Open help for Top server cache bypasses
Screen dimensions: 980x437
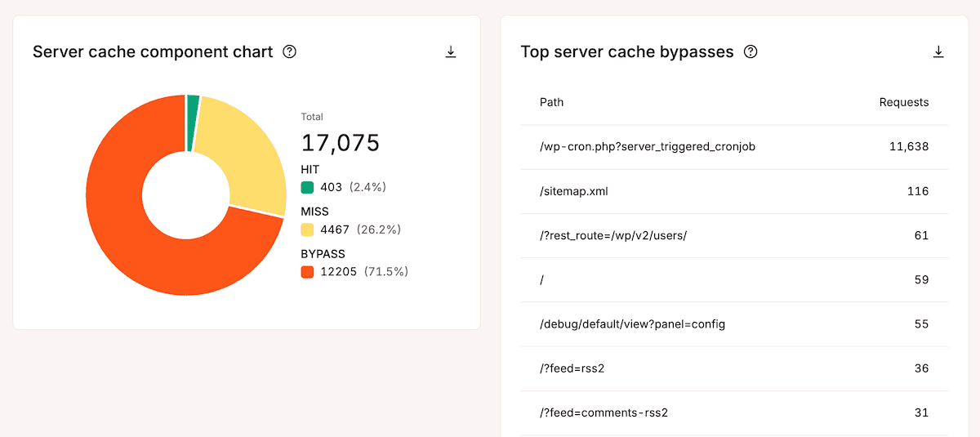(x=751, y=51)
